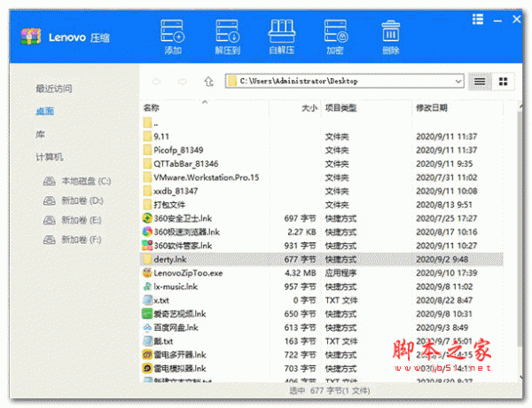Select 雷电多开器.lnk file icon
Screen dimensions: 532x408
pos(147,355)
